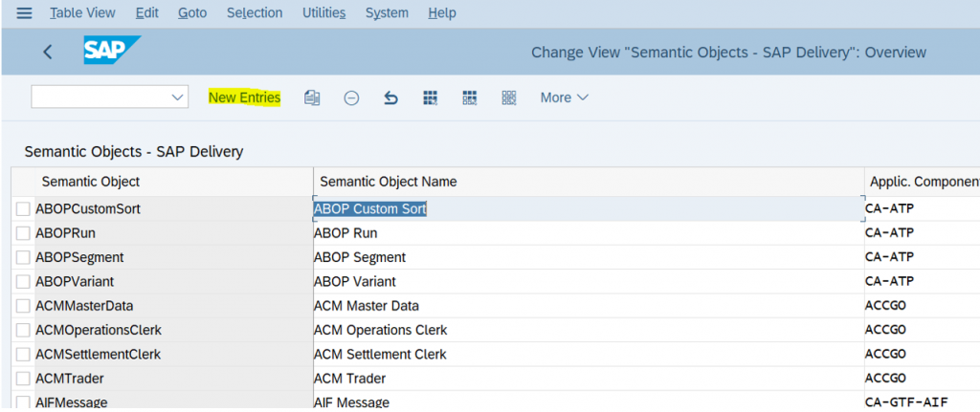The width and height of the screenshot is (980, 412).
Task: Click the ACMSettlementClerk object cell
Action: pyautogui.click(x=173, y=355)
